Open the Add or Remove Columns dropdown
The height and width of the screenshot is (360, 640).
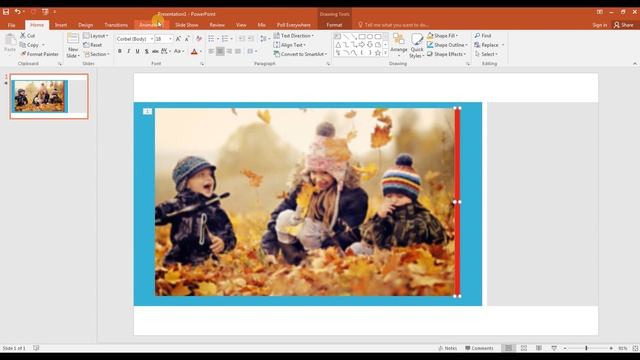tap(252, 51)
